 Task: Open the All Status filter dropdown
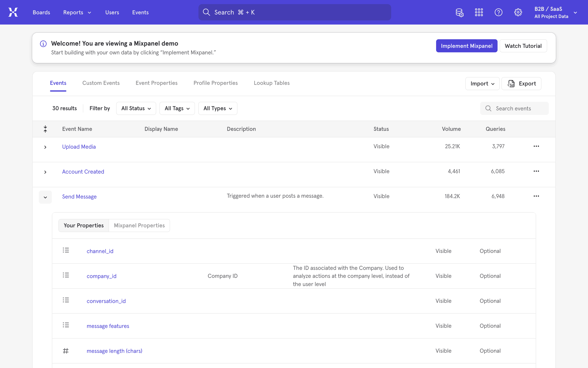point(136,108)
